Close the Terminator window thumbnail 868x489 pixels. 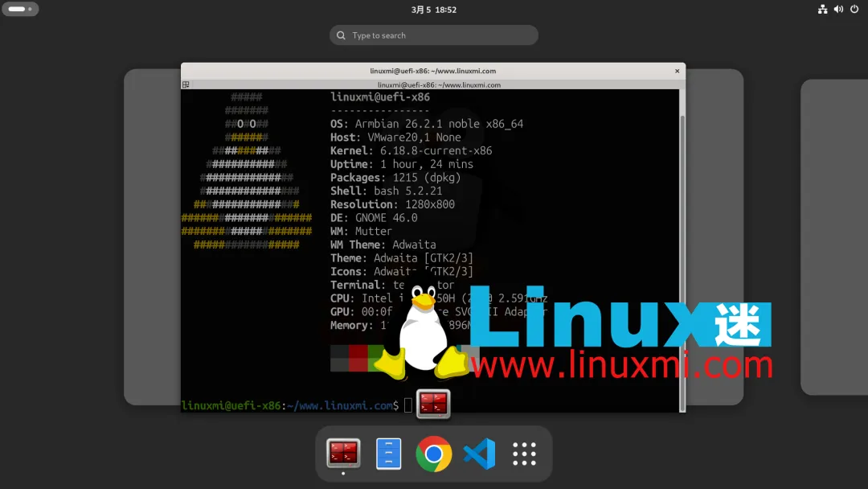677,71
